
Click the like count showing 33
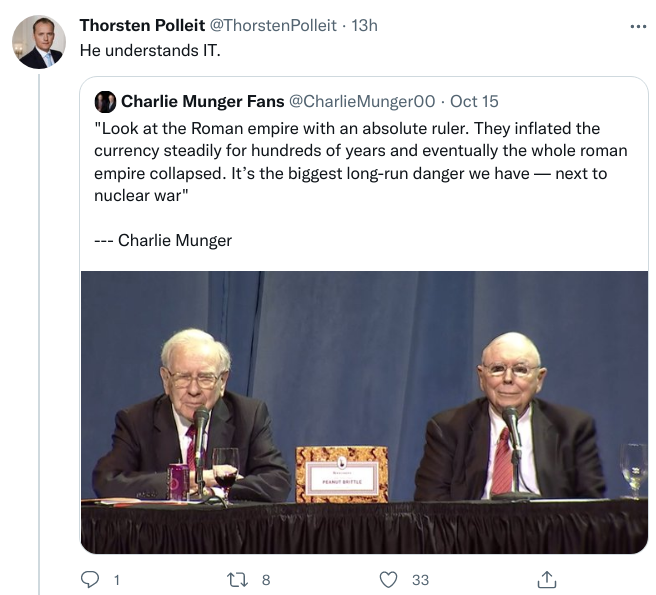point(420,578)
